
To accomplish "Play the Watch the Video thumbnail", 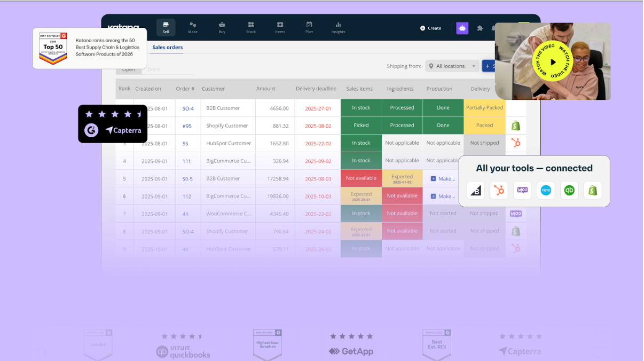I will (553, 62).
